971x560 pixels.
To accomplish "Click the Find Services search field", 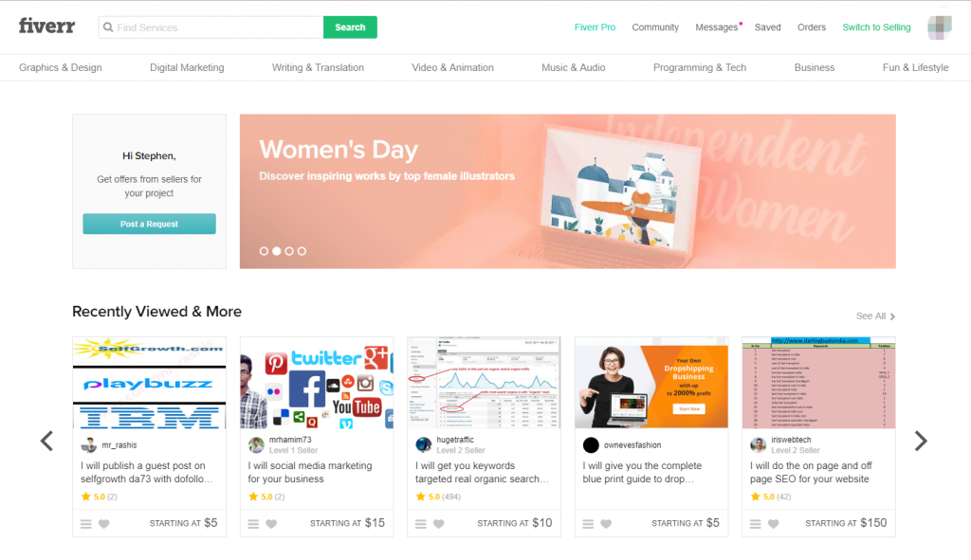I will (211, 27).
